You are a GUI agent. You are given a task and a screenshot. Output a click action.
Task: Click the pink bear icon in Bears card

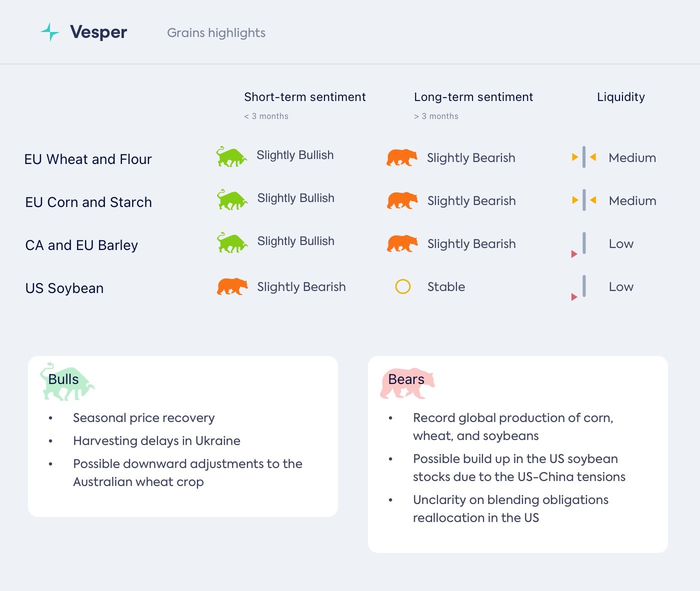(x=407, y=383)
